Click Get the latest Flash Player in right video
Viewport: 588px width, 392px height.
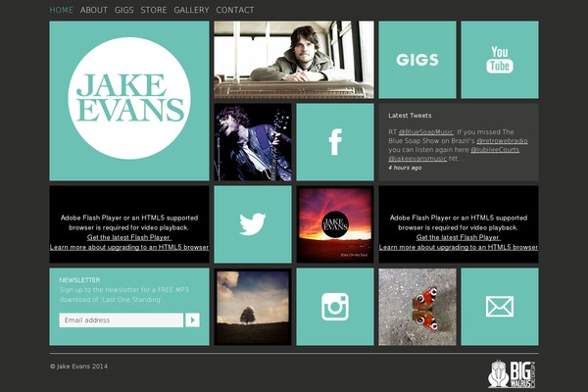(459, 237)
